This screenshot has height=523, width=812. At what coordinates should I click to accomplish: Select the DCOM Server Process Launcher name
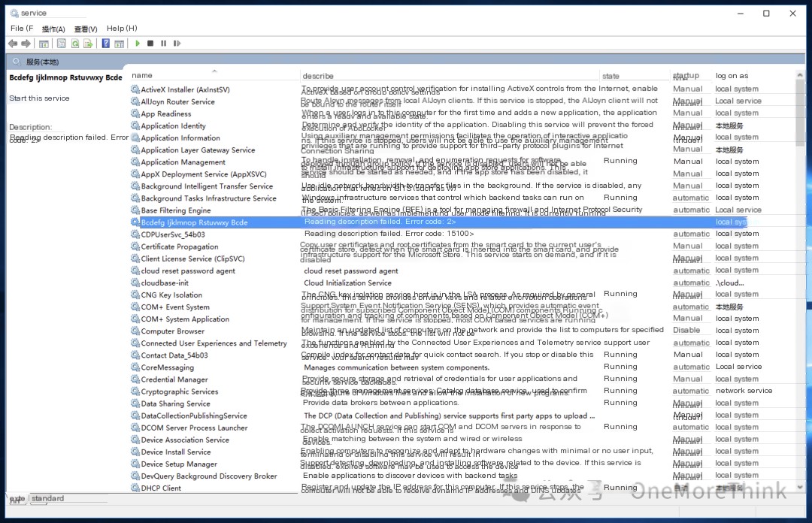pyautogui.click(x=194, y=428)
